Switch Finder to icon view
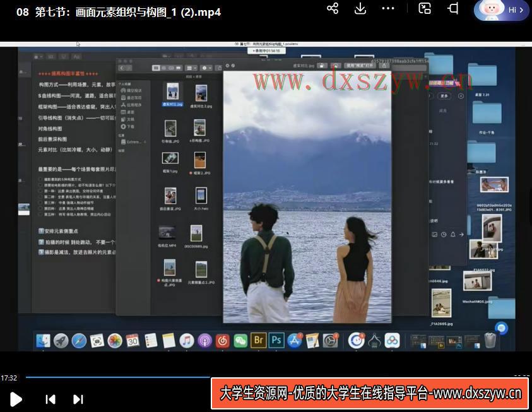The width and height of the screenshot is (532, 412). click(156, 68)
